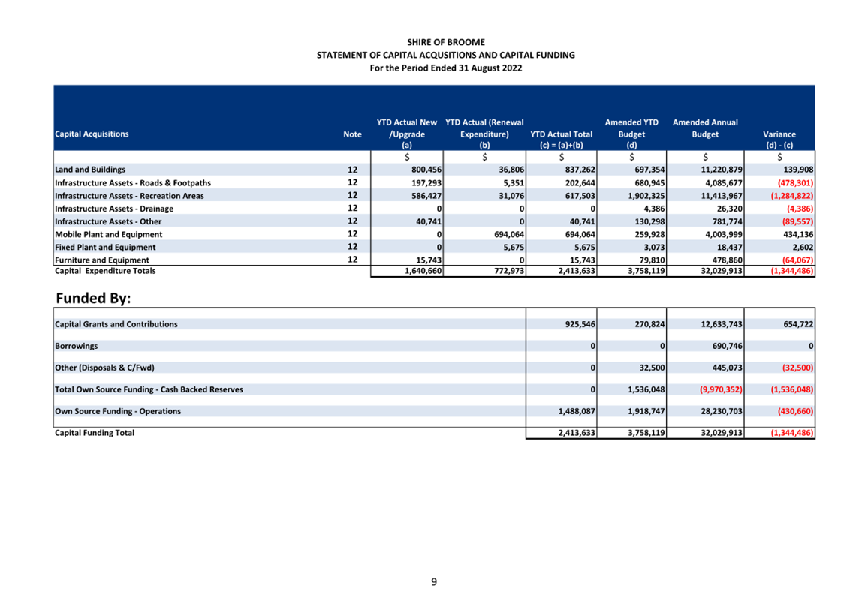Click Land and Buildings total 837,262

(580, 170)
